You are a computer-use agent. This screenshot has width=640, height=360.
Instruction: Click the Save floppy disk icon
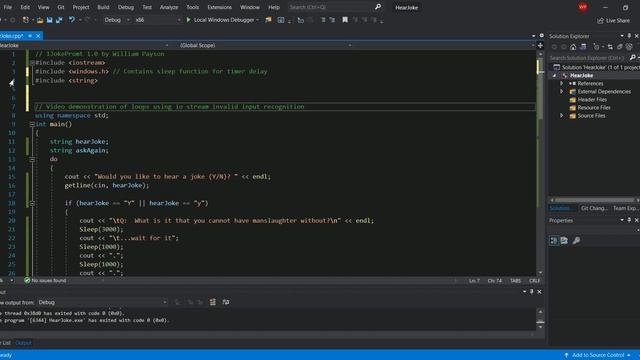(49, 20)
